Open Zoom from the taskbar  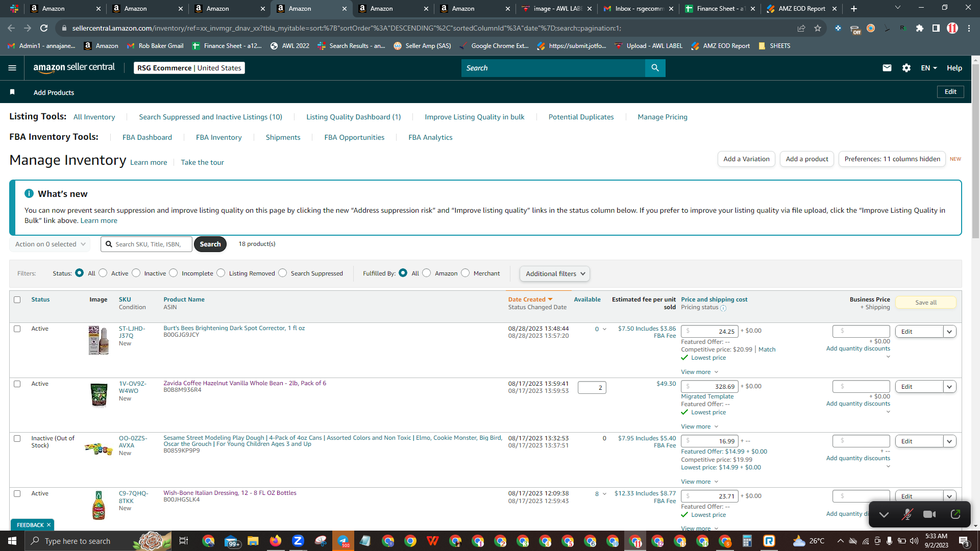pos(298,541)
